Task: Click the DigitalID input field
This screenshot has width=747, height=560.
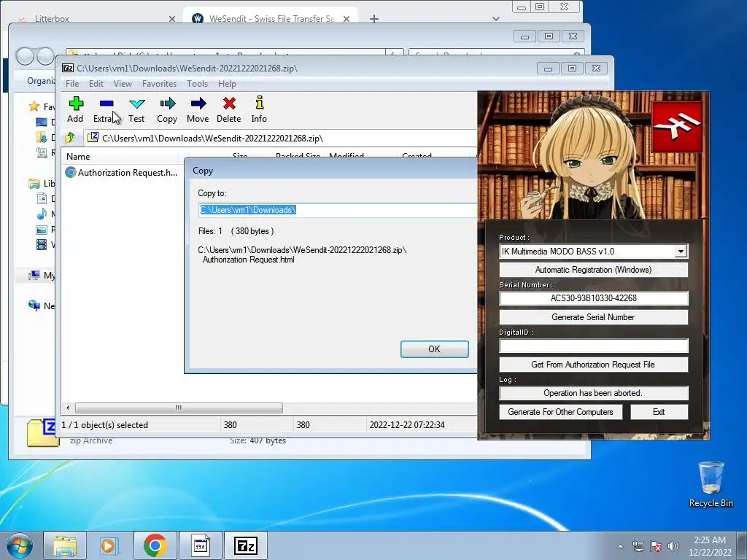Action: [x=593, y=346]
